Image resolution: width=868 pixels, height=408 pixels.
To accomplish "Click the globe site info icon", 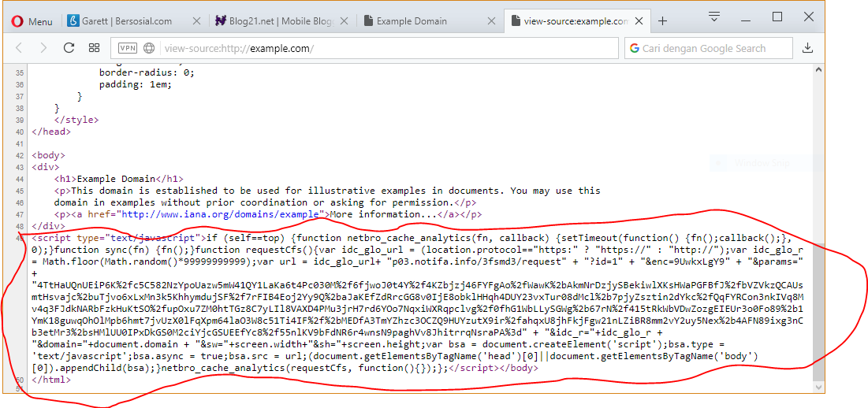I will pos(149,48).
